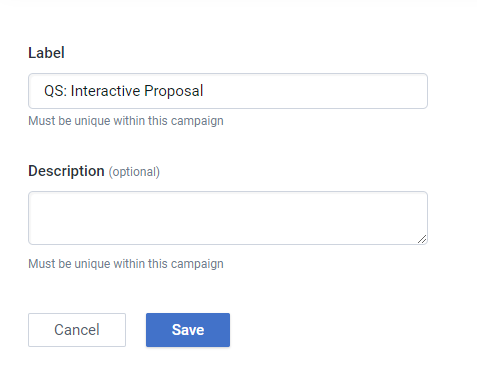Focus the Label input field
The height and width of the screenshot is (372, 477).
[228, 91]
